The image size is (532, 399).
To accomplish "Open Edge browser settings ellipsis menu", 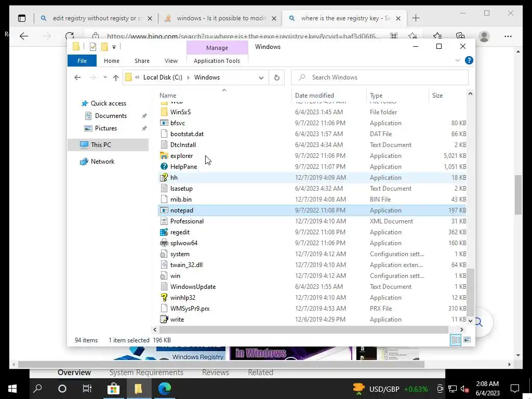I will pyautogui.click(x=508, y=36).
